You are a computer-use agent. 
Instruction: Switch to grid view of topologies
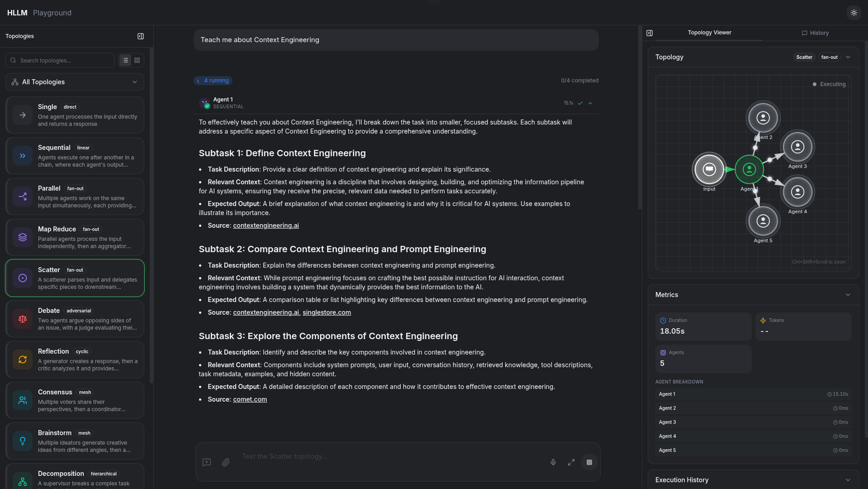point(137,60)
